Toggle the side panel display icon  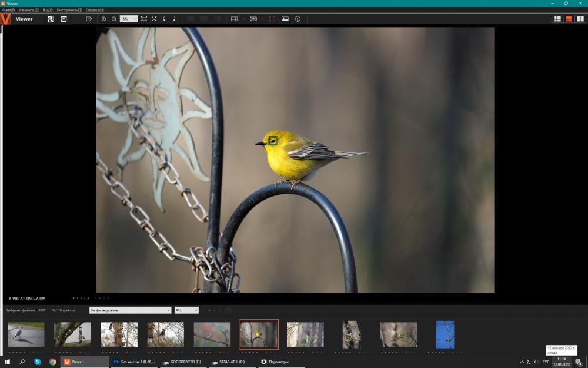tap(235, 19)
